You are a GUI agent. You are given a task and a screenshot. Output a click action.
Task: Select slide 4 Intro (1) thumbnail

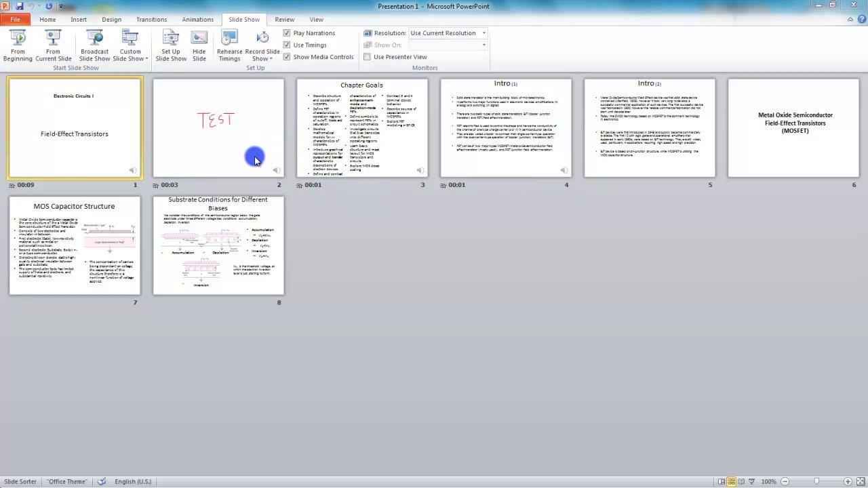506,127
